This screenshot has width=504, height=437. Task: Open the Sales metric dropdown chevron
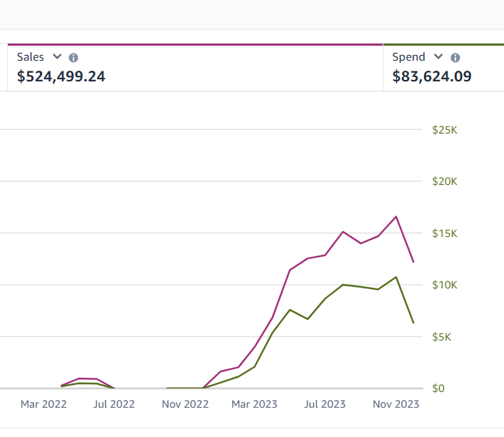tap(57, 57)
